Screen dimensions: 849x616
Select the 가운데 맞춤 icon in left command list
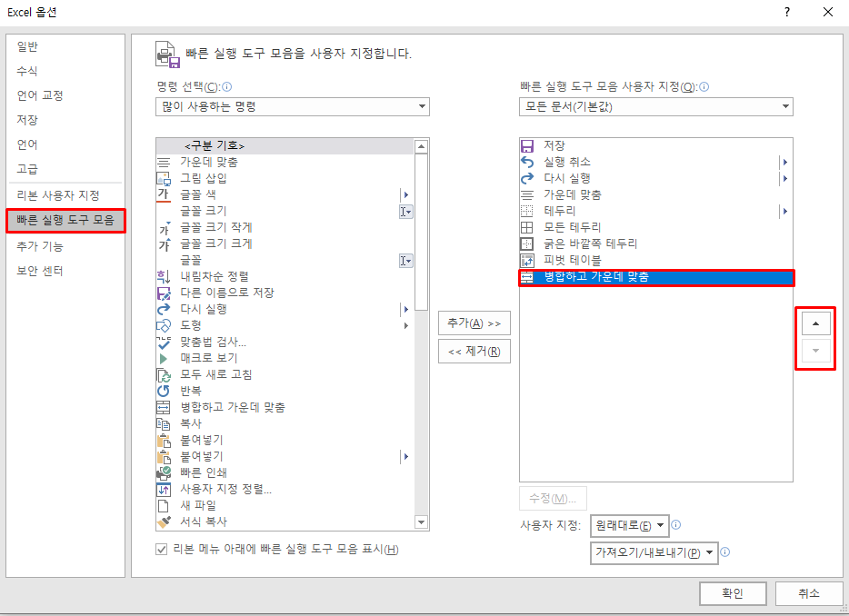[x=163, y=163]
